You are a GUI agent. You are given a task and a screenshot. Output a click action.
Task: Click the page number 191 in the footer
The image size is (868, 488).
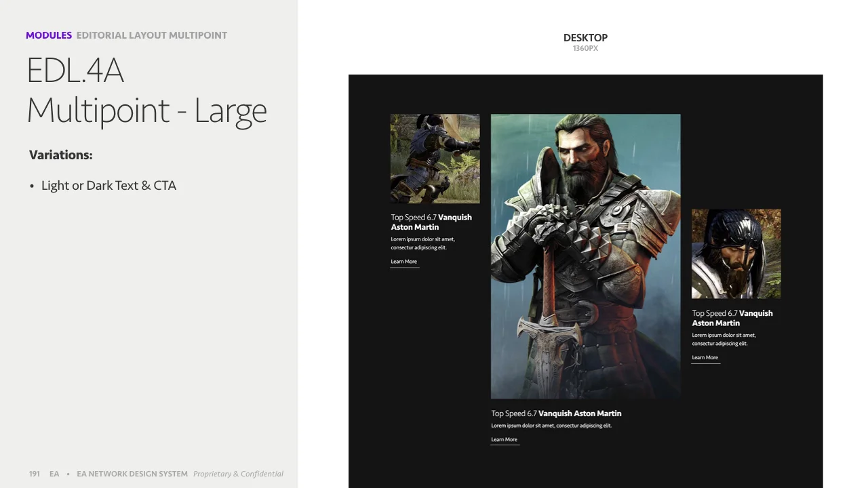coord(35,474)
